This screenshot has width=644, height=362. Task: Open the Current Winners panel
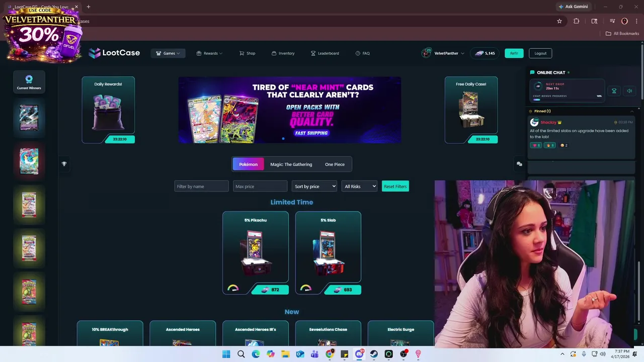(x=29, y=82)
